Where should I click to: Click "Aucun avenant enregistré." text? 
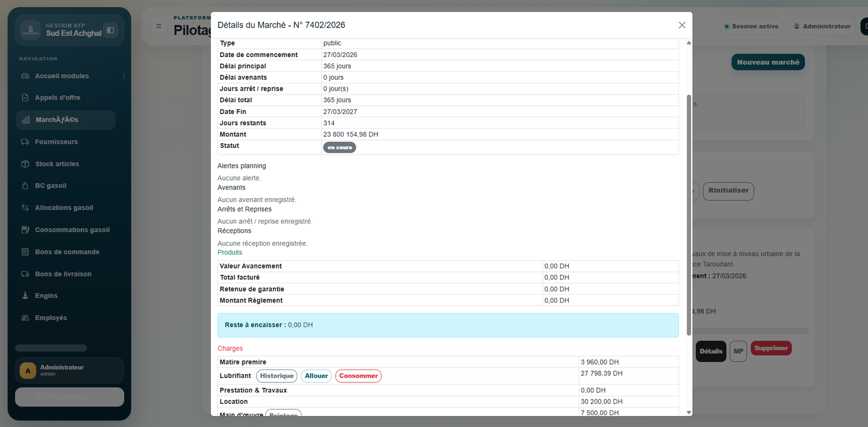tap(257, 200)
